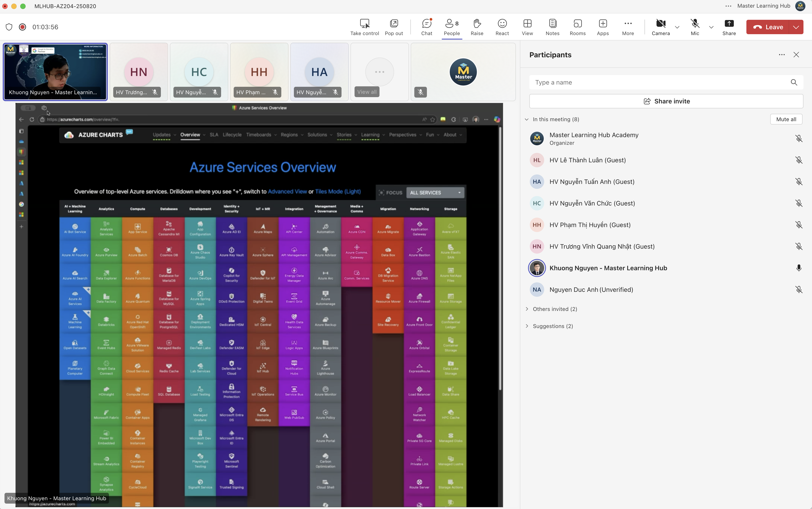Select Nguyen Duc Anh (Unverified) participant row
Viewport: 812px width, 509px height.
coord(666,290)
